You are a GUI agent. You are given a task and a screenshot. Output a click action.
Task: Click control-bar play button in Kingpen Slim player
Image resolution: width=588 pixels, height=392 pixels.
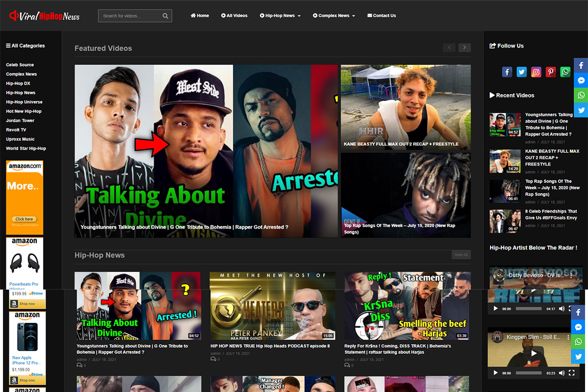495,373
